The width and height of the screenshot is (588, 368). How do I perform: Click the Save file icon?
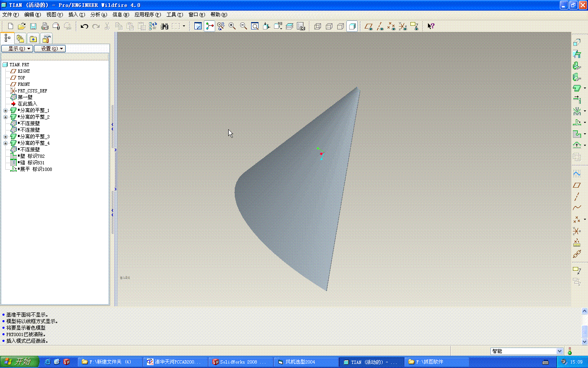tap(33, 26)
